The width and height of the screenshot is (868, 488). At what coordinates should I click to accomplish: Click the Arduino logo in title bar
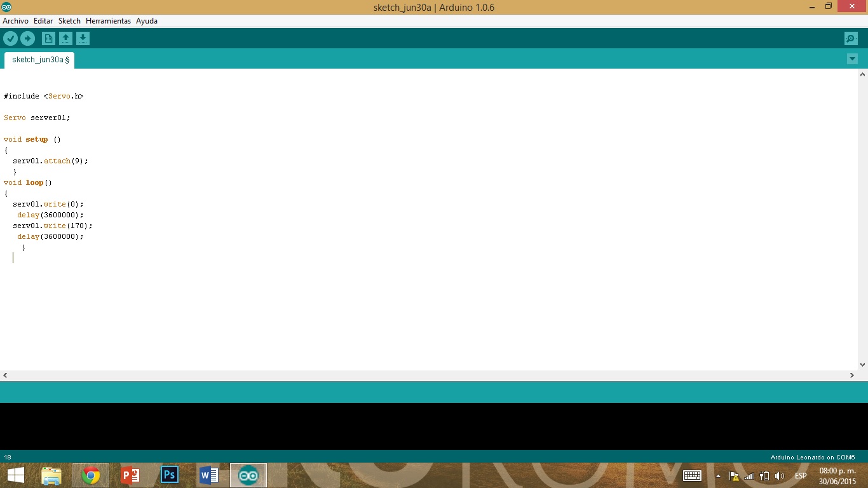point(6,7)
